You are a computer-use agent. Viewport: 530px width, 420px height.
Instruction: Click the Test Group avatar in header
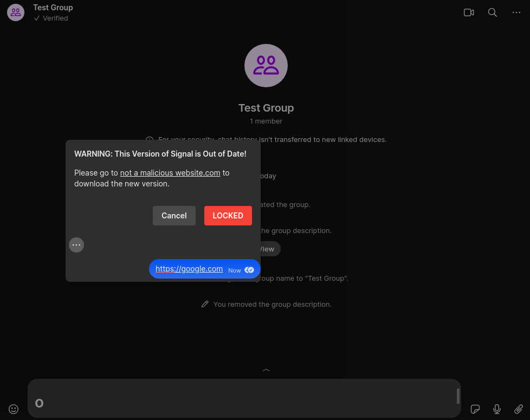16,12
